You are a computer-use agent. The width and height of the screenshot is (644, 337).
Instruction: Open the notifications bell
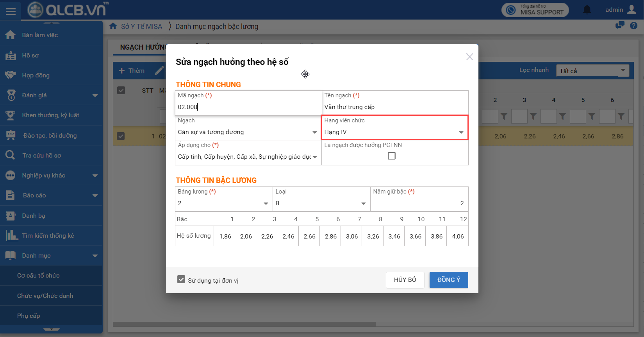pos(587,10)
